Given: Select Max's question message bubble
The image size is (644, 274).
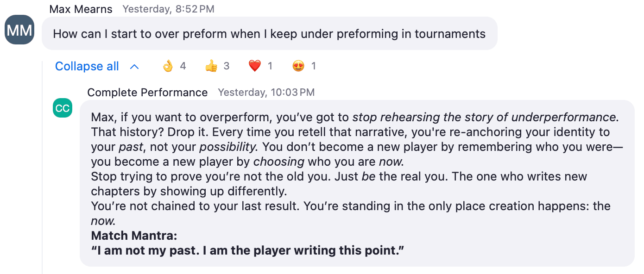Looking at the screenshot, I should point(270,33).
